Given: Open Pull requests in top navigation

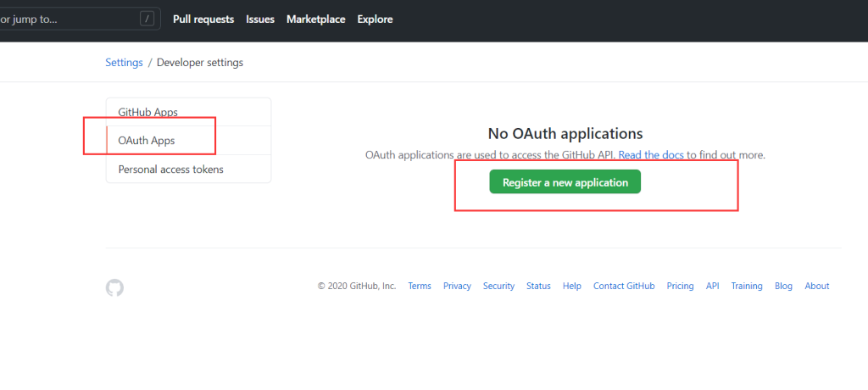Looking at the screenshot, I should (203, 19).
